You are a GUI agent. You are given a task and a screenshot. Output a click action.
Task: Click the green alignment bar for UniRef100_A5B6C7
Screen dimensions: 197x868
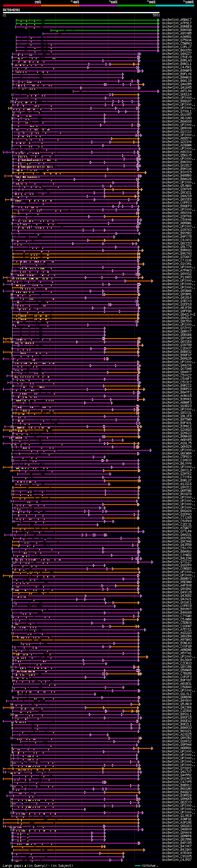click(87, 20)
